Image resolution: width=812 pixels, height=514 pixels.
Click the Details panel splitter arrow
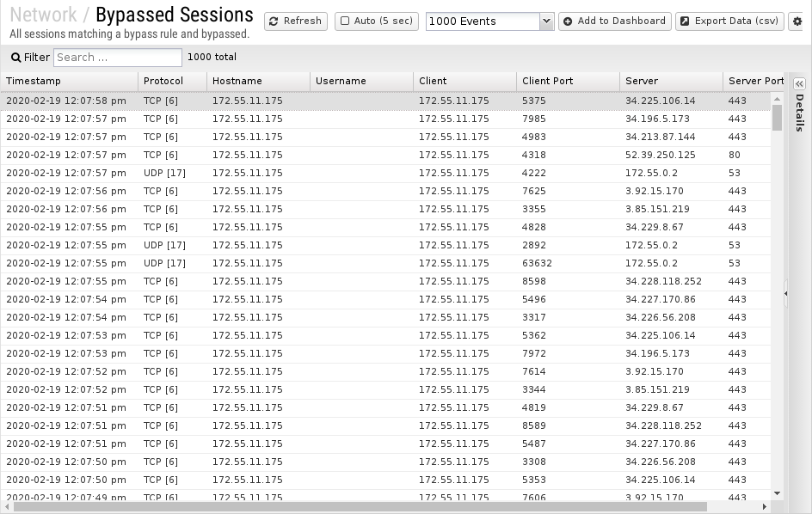point(785,293)
